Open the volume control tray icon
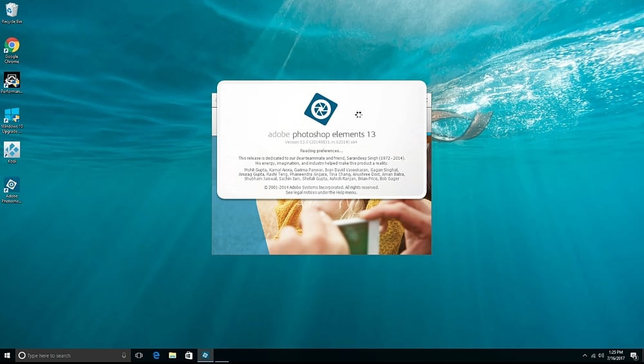 601,356
